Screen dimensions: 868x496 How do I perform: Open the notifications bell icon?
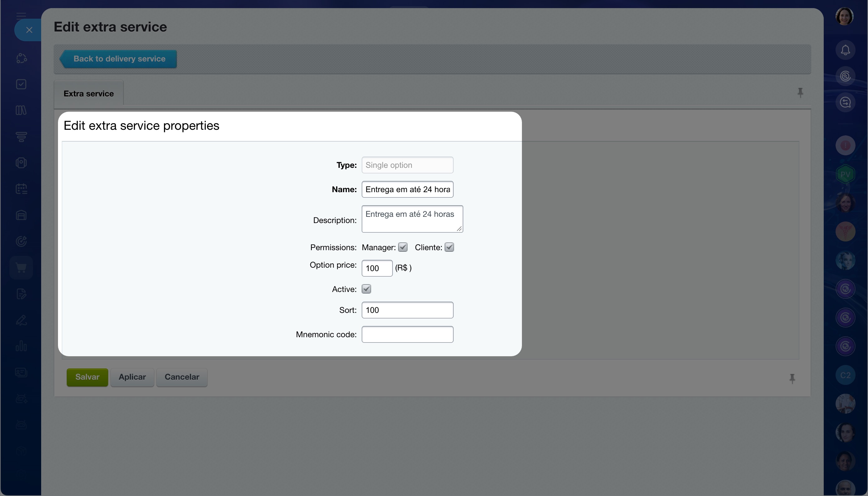tap(845, 50)
